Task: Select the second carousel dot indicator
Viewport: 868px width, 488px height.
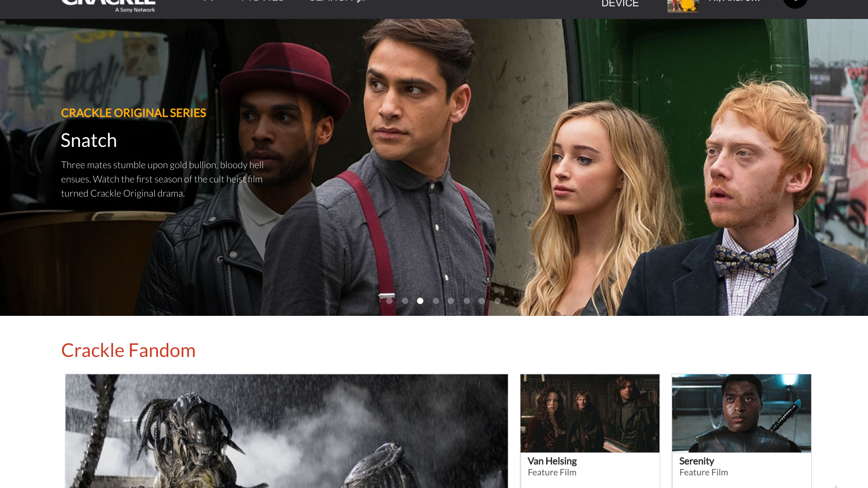Action: (x=405, y=301)
